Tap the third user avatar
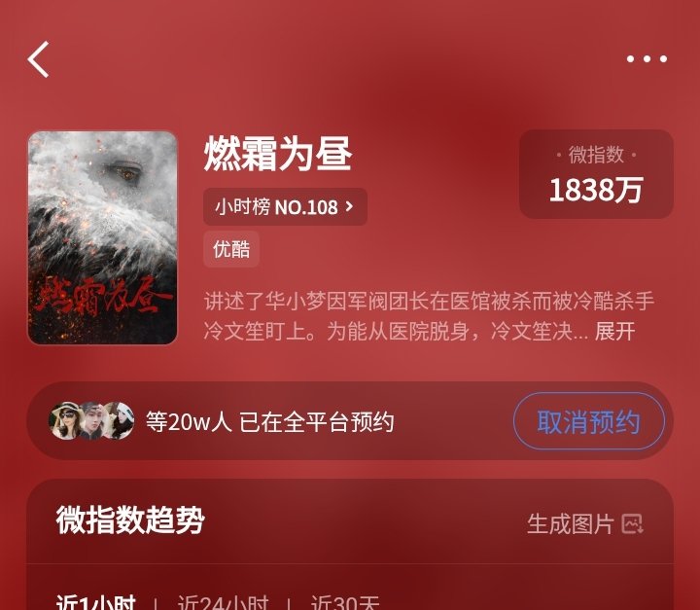Screen dimensions: 700x610 coord(119,421)
